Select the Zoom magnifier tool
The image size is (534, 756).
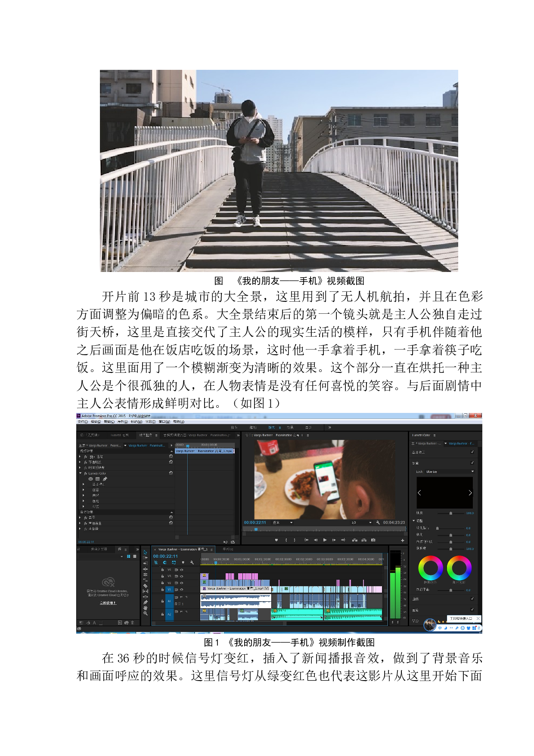[145, 613]
